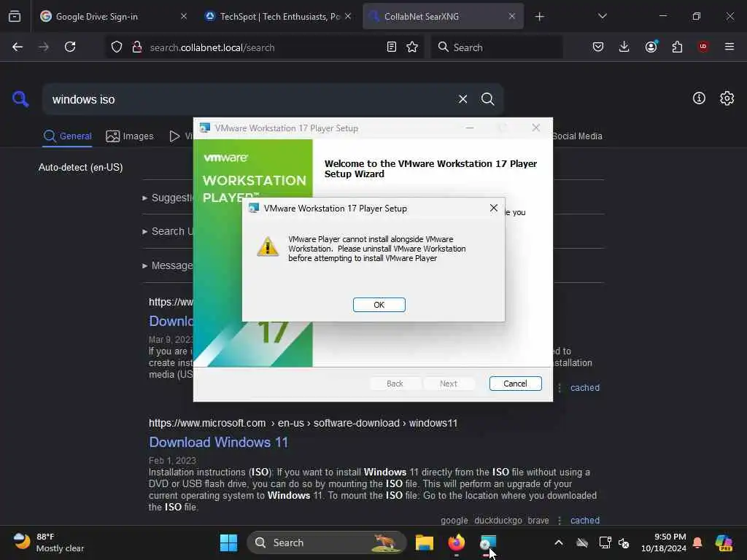747x560 pixels.
Task: Click the 'Welcome to the VMware Workstation 17 Player Setup Wizard' heading
Action: click(430, 168)
